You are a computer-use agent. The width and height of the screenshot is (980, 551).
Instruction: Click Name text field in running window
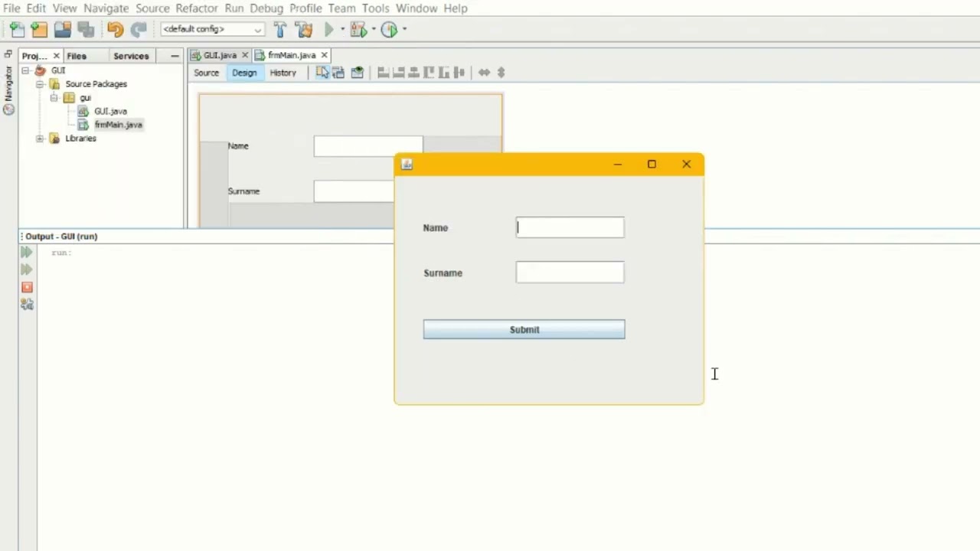click(570, 227)
